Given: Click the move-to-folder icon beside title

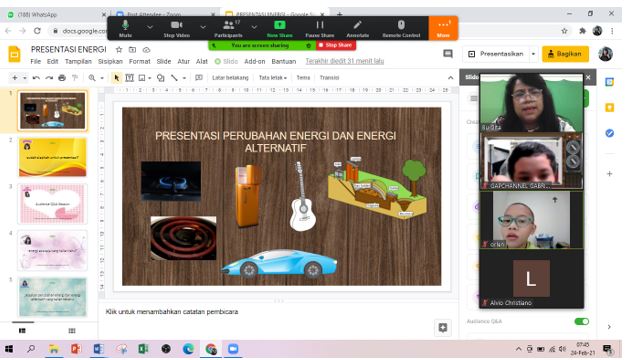Looking at the screenshot, I should tap(133, 49).
